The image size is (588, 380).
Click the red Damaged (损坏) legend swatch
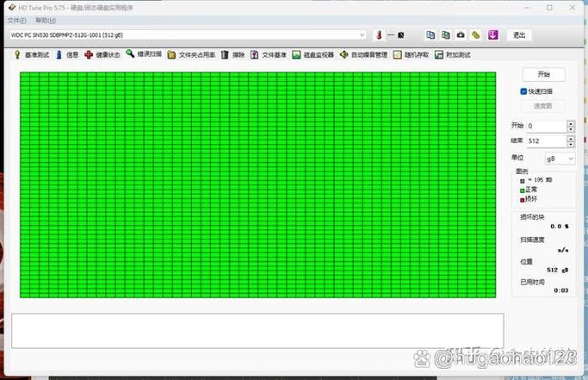coord(522,200)
